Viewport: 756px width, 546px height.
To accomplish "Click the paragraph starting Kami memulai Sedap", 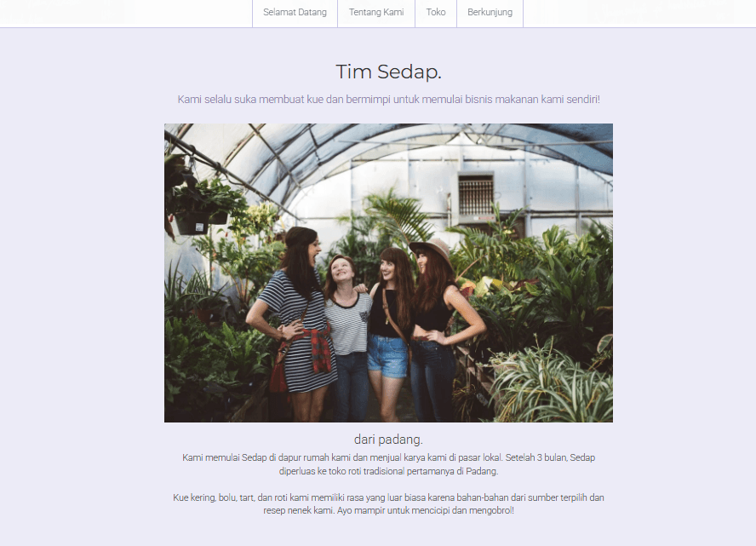I will [x=388, y=464].
